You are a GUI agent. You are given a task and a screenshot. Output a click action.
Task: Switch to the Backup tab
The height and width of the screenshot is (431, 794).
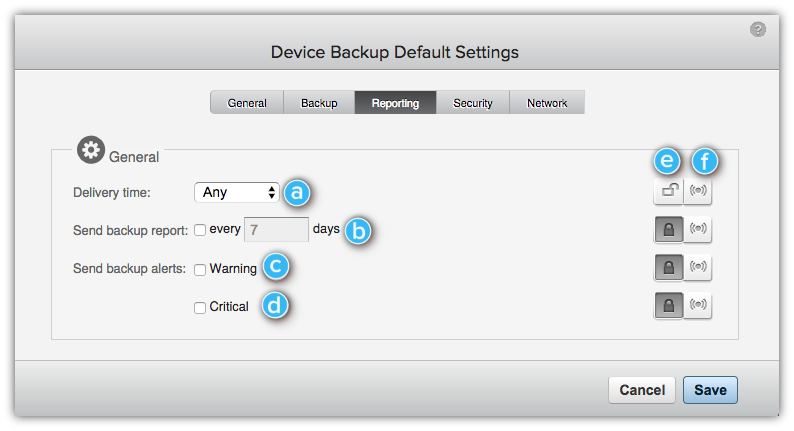tap(319, 103)
